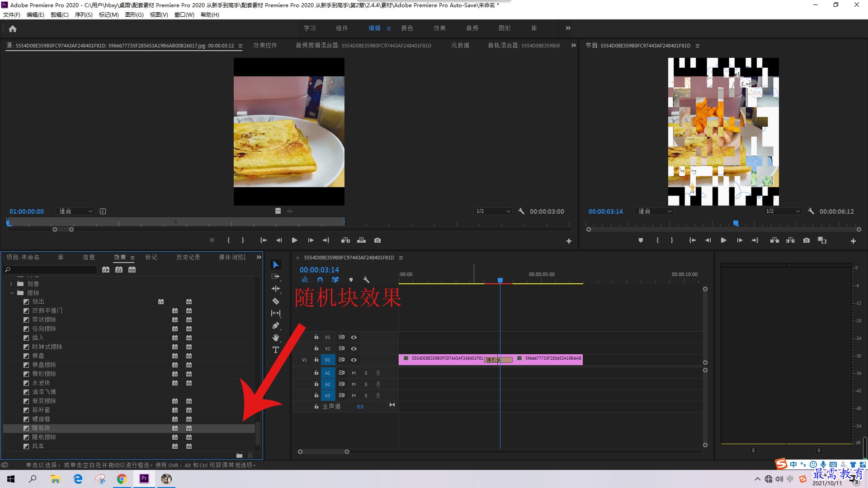Click Insert button in source monitor
The height and width of the screenshot is (488, 868).
click(x=345, y=240)
